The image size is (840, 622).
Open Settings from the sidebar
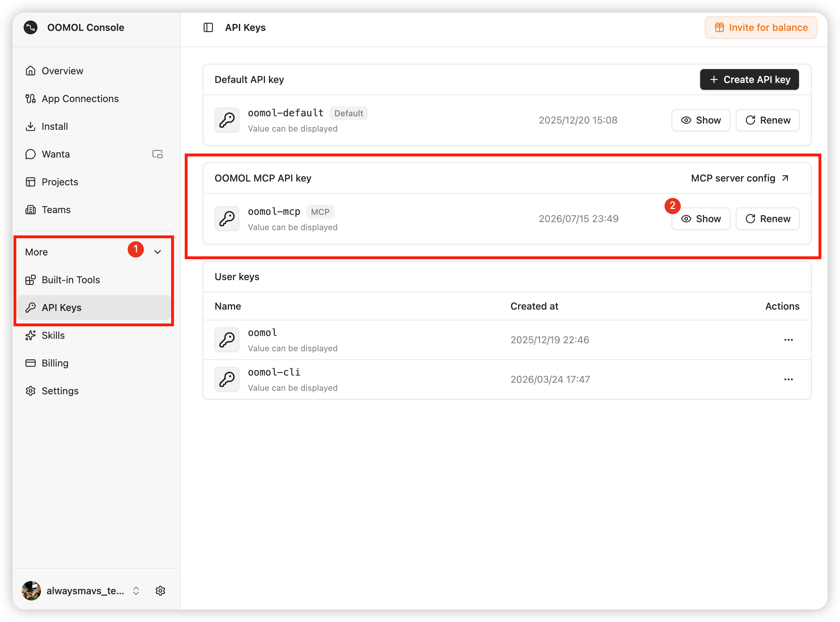(94, 392)
